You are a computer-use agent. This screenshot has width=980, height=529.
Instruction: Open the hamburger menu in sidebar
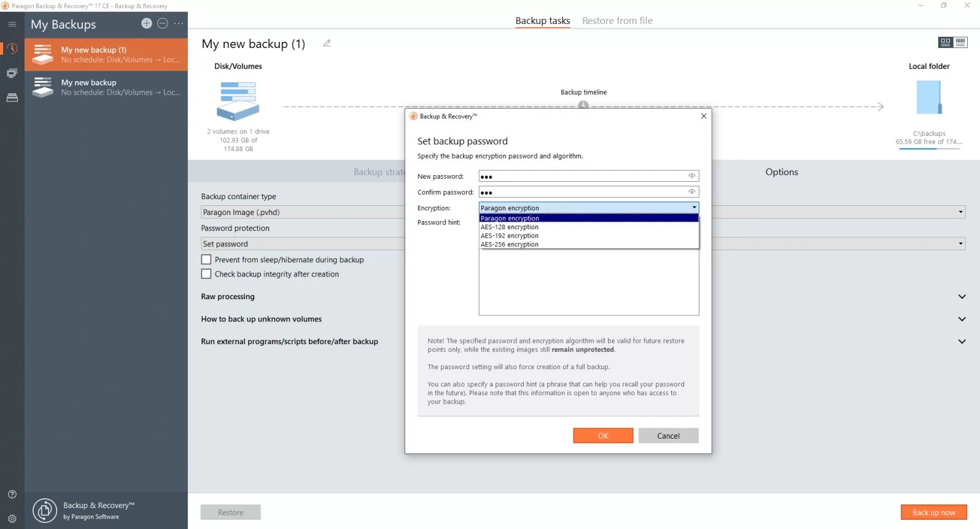click(12, 24)
